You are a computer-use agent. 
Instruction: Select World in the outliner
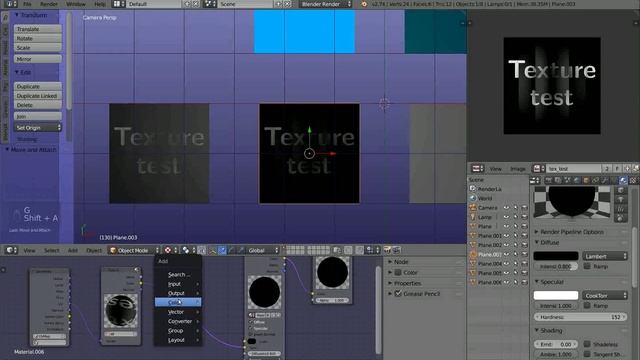coord(484,198)
